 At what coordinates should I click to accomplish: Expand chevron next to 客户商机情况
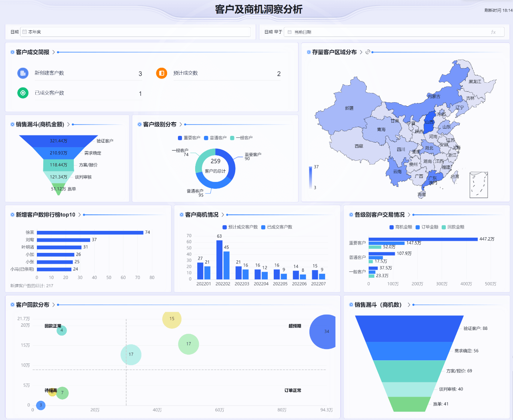tap(223, 215)
